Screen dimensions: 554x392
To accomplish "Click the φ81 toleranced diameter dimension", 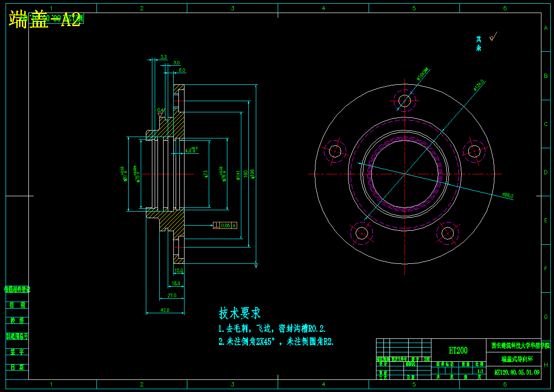I will click(x=124, y=174).
